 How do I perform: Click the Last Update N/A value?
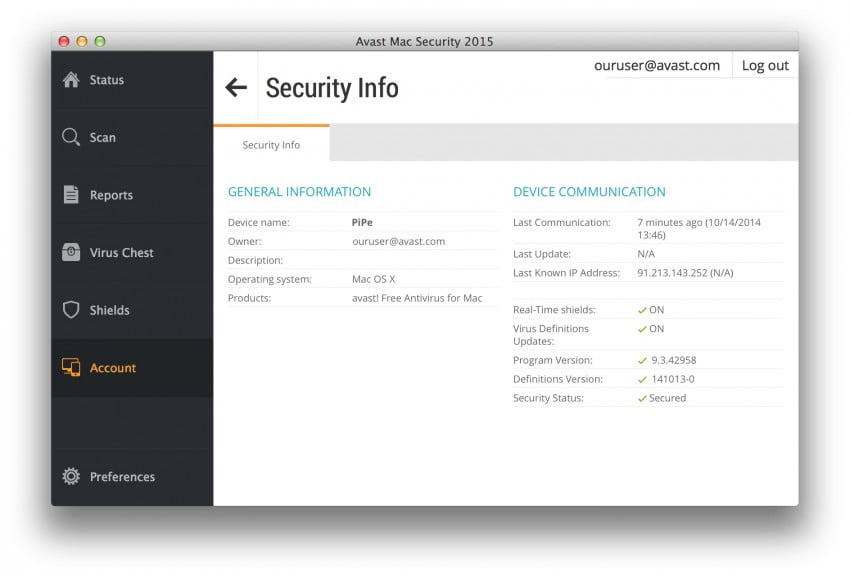coord(646,254)
